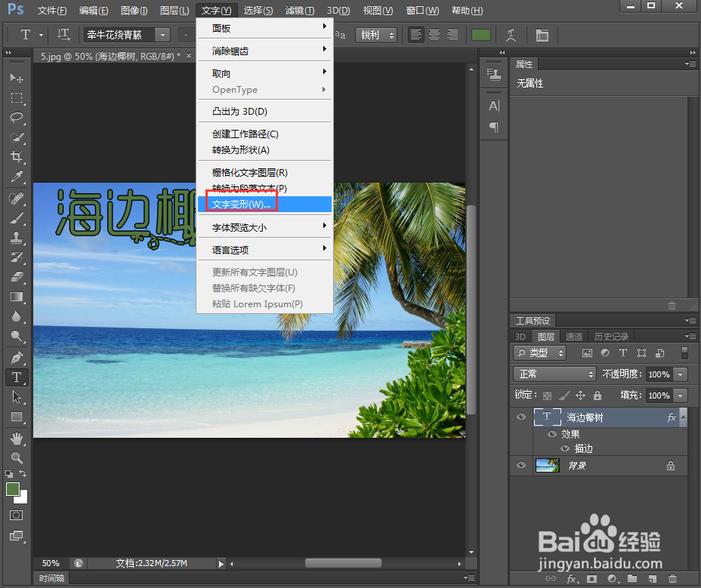This screenshot has width=701, height=588.
Task: Choose 文字变形 from the open Type menu
Action: point(242,204)
